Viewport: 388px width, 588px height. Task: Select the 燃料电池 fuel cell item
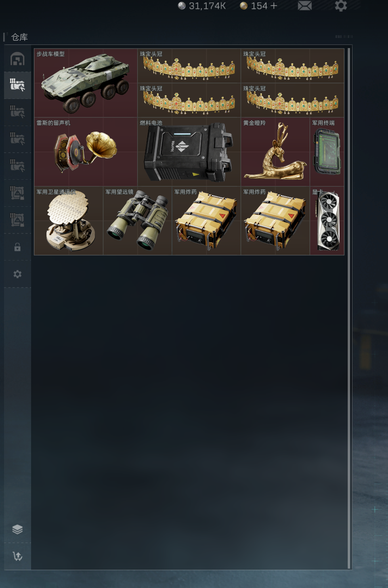coord(189,152)
